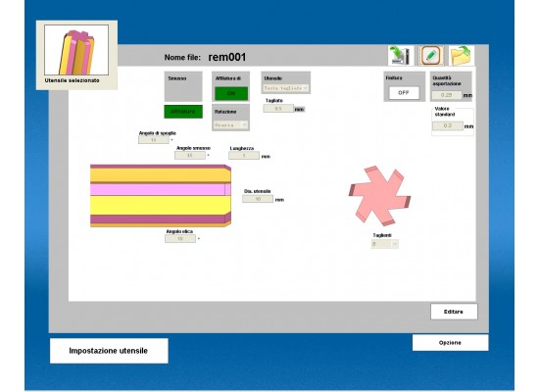Image resolution: width=539 pixels, height=392 pixels.
Task: Toggle the Finitura OFF switch
Action: [404, 93]
